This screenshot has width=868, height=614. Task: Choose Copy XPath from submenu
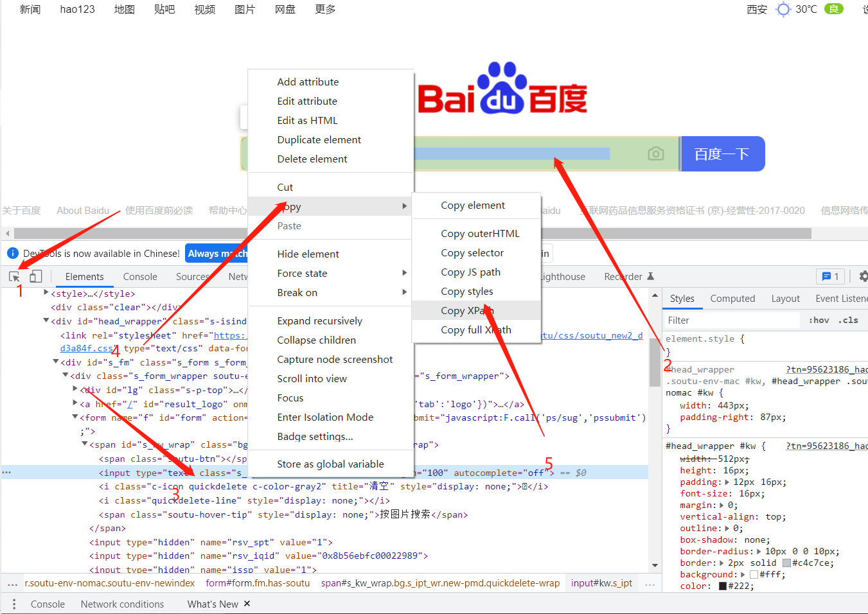pyautogui.click(x=476, y=310)
